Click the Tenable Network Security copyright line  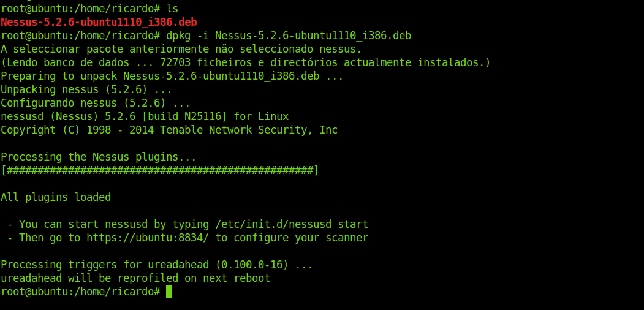coord(169,130)
